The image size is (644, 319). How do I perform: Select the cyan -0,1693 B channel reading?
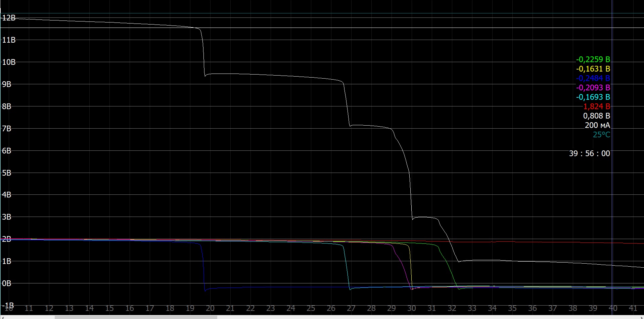coord(593,97)
